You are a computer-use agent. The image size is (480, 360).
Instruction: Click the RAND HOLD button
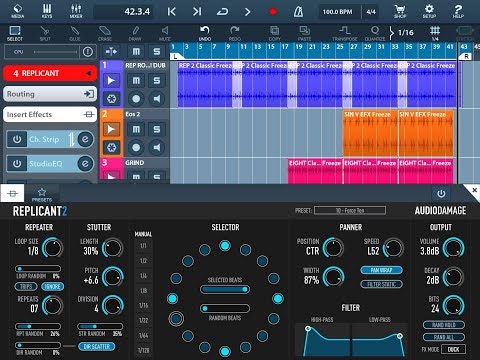pyautogui.click(x=444, y=325)
